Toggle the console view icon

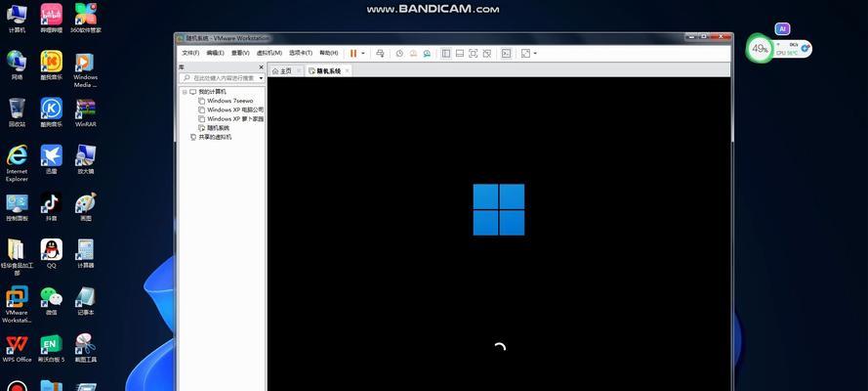click(506, 53)
